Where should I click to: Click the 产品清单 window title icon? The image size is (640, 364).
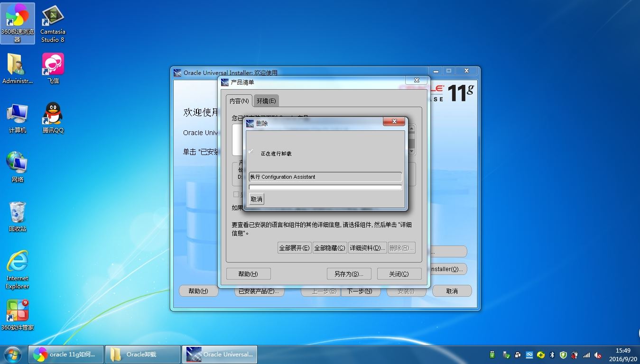[225, 82]
